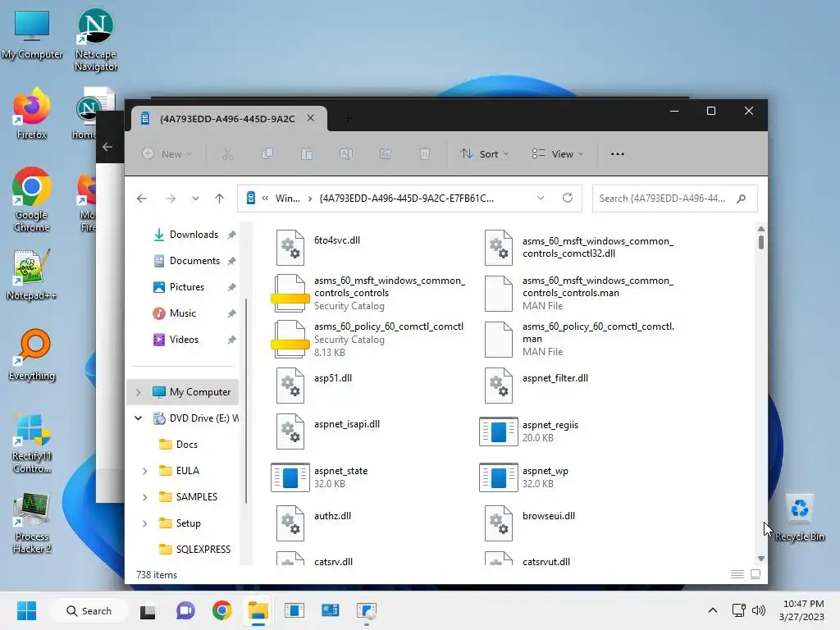Expand the SAMPLES folder node
This screenshot has width=840, height=630.
coord(144,497)
